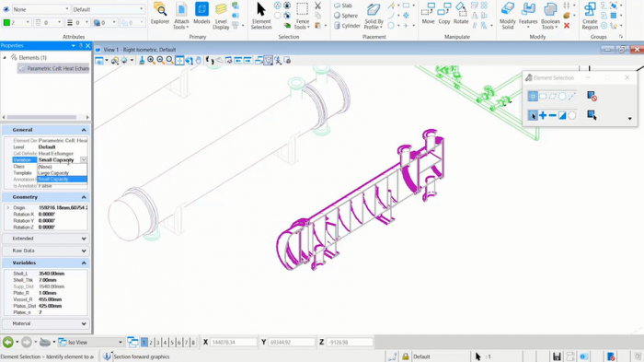Viewport: 644px width, 362px height.
Task: Expand the Extended section
Action: pos(46,239)
